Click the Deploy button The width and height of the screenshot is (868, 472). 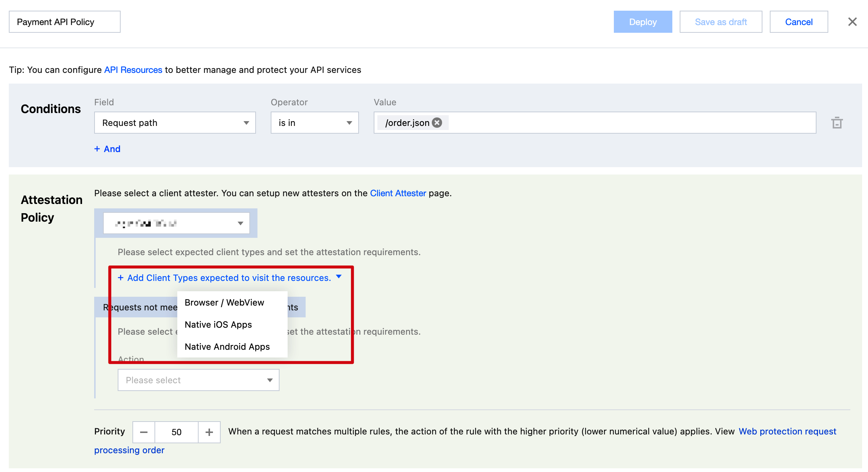pos(643,22)
